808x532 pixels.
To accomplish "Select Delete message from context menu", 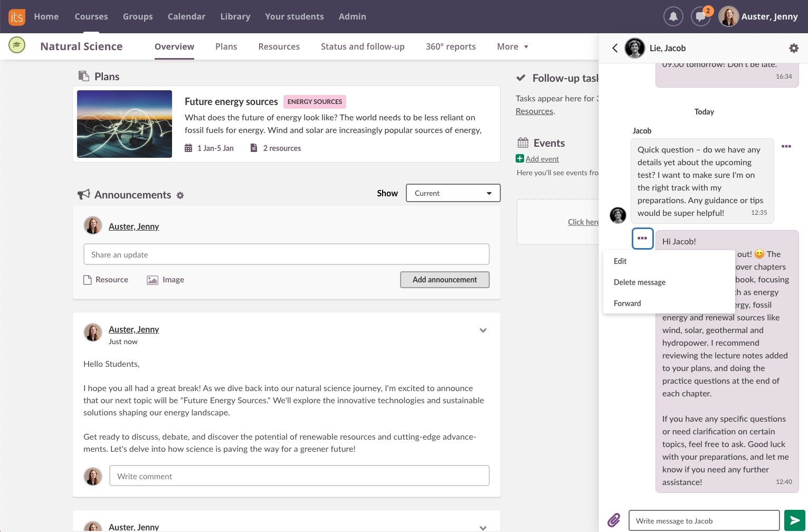I will (639, 282).
